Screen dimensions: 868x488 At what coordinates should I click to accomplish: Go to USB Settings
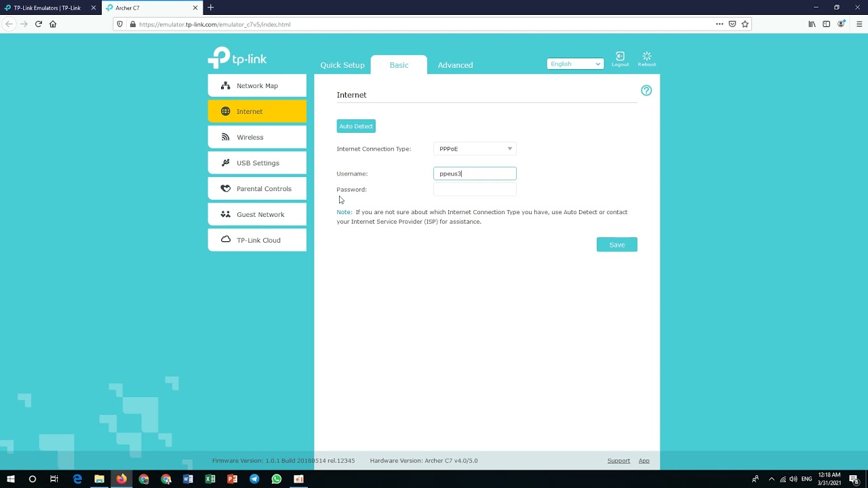pos(257,163)
